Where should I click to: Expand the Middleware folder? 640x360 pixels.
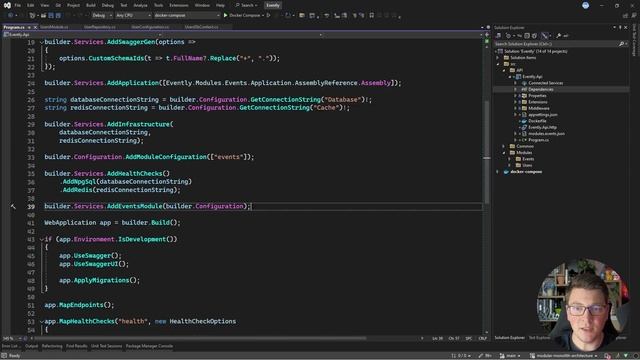516,109
